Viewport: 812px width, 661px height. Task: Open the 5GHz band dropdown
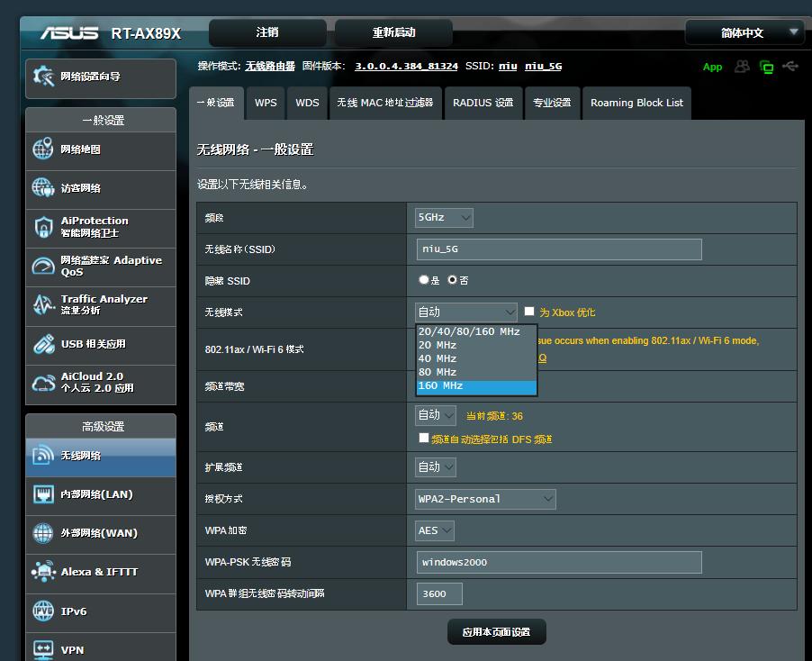pyautogui.click(x=444, y=217)
